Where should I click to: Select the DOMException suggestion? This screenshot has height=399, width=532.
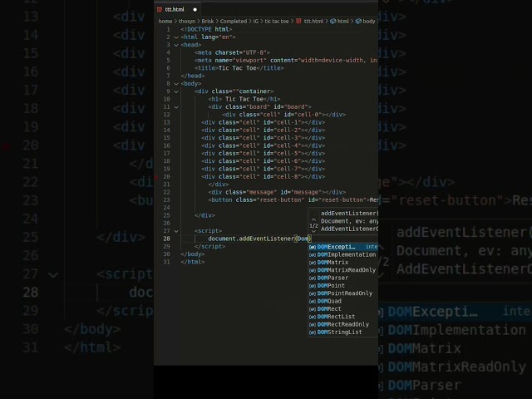click(343, 247)
